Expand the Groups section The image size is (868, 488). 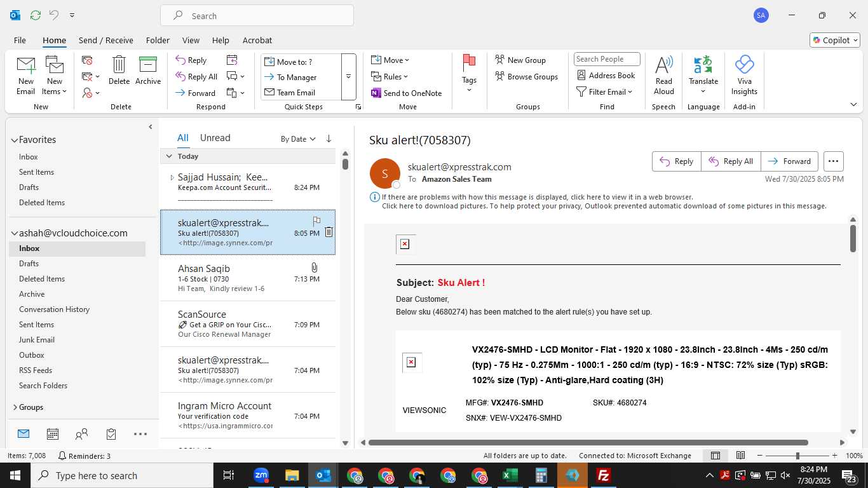click(x=15, y=407)
